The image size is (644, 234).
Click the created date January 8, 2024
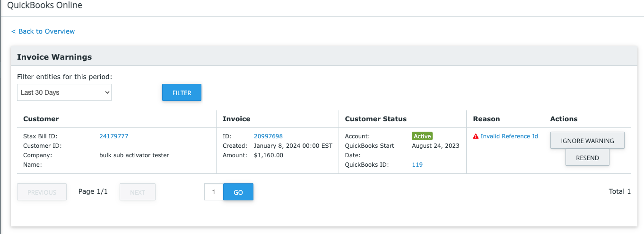pos(293,146)
